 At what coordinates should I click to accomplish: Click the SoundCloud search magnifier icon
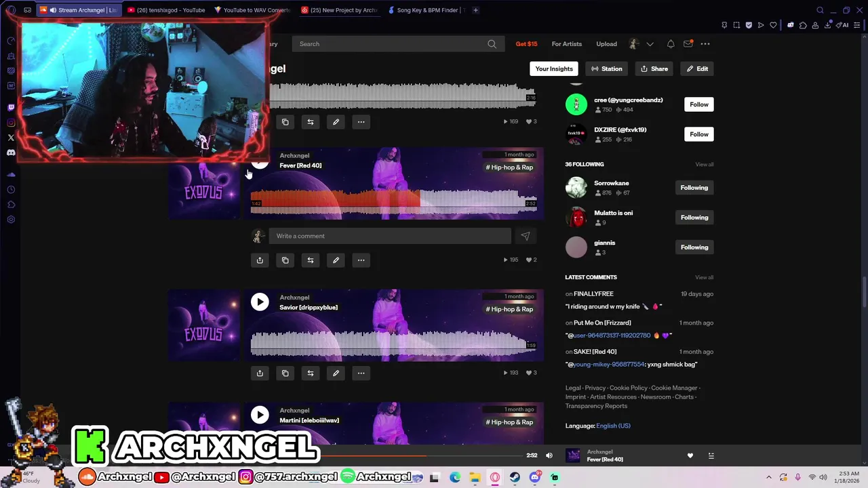[x=492, y=44]
